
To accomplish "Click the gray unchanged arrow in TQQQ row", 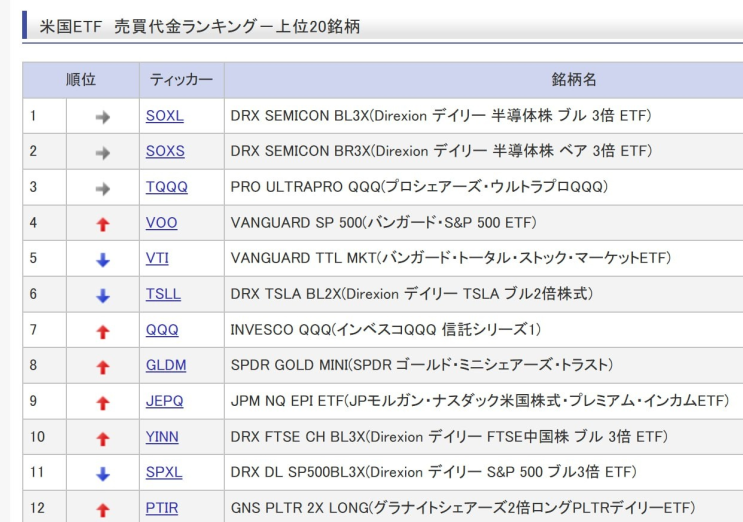I will [x=102, y=189].
